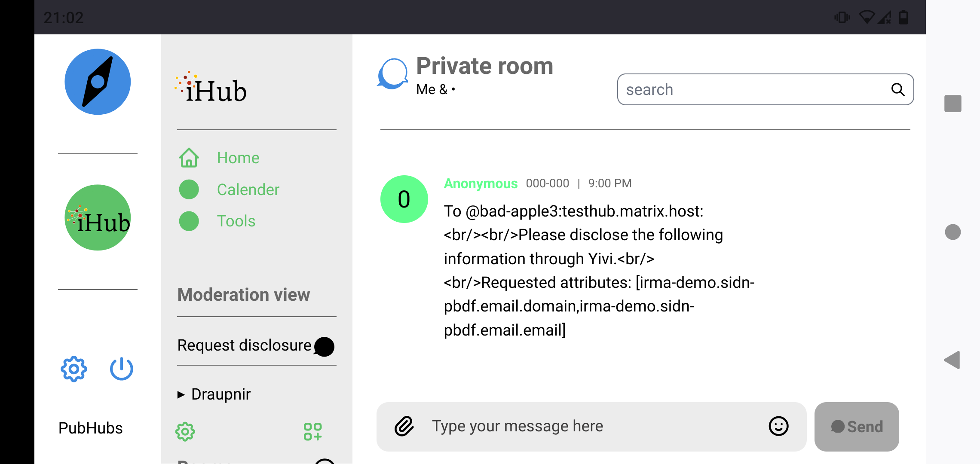This screenshot has height=464, width=980.
Task: Click green circle icon beside Tools
Action: [x=189, y=221]
